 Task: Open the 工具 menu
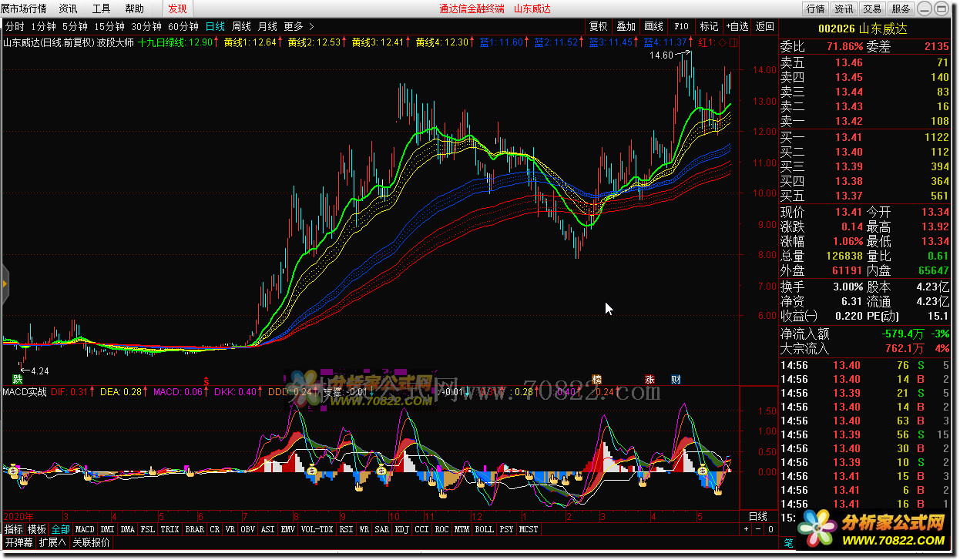[101, 8]
